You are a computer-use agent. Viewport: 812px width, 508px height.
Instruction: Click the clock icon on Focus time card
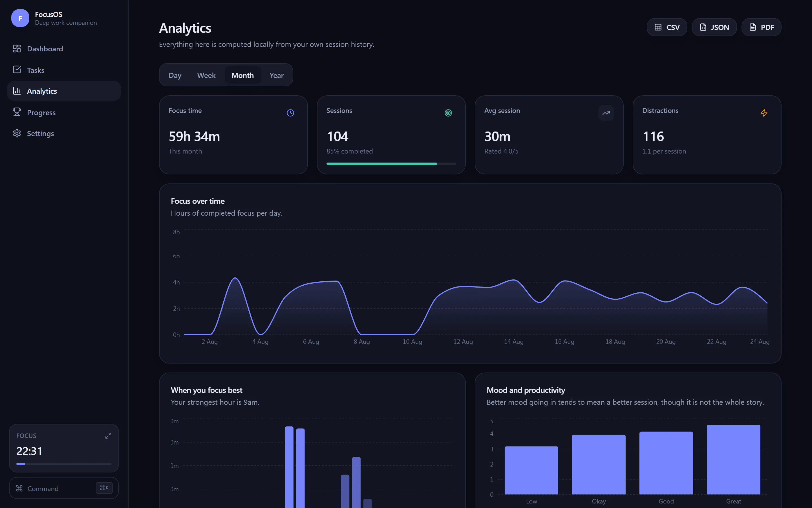tap(290, 113)
